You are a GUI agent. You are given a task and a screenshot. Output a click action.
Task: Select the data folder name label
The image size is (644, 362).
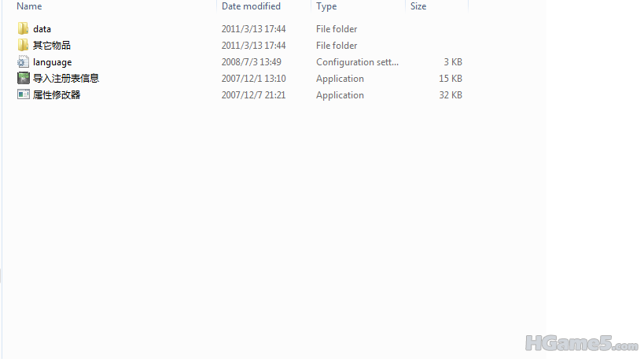tap(42, 29)
